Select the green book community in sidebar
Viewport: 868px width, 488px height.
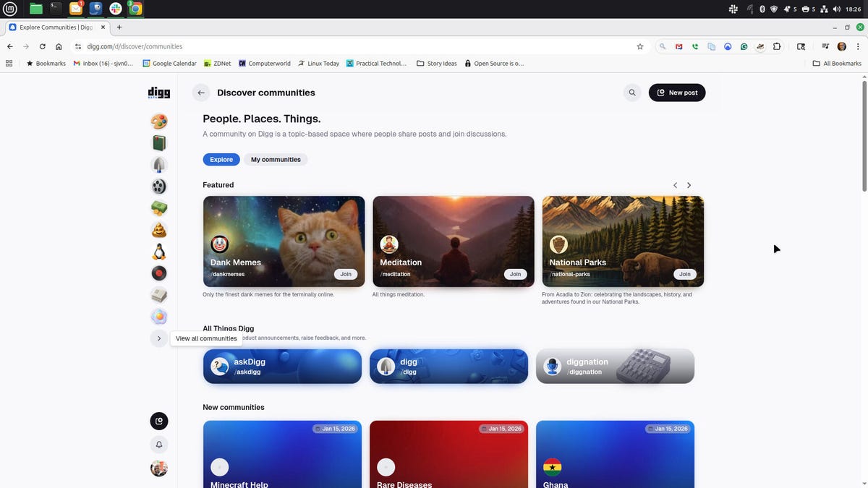(158, 142)
